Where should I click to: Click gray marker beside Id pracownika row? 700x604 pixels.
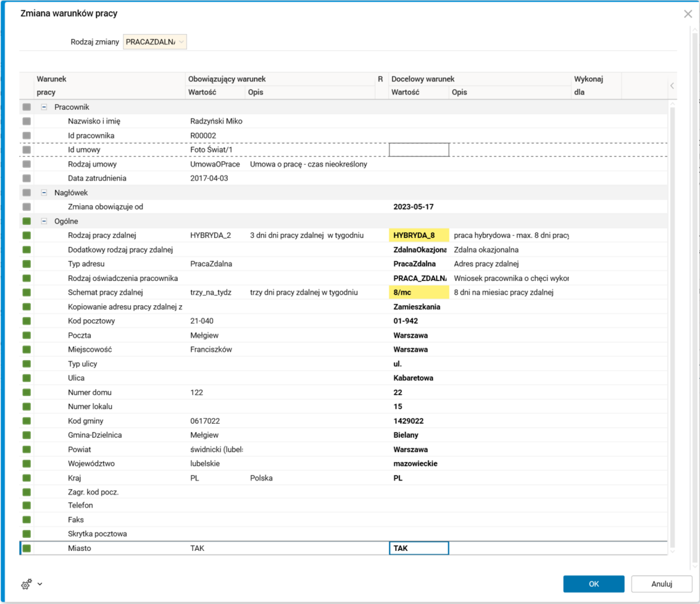click(x=27, y=135)
